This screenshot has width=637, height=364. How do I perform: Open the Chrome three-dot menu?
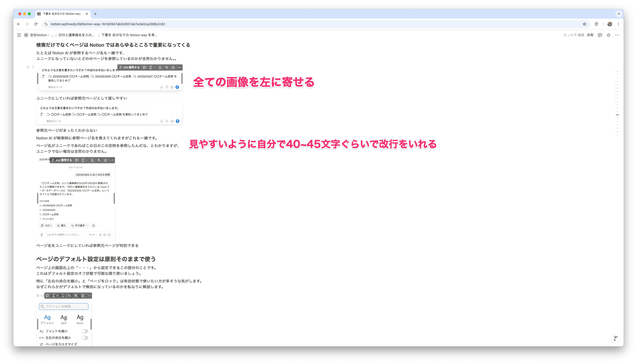tap(618, 24)
